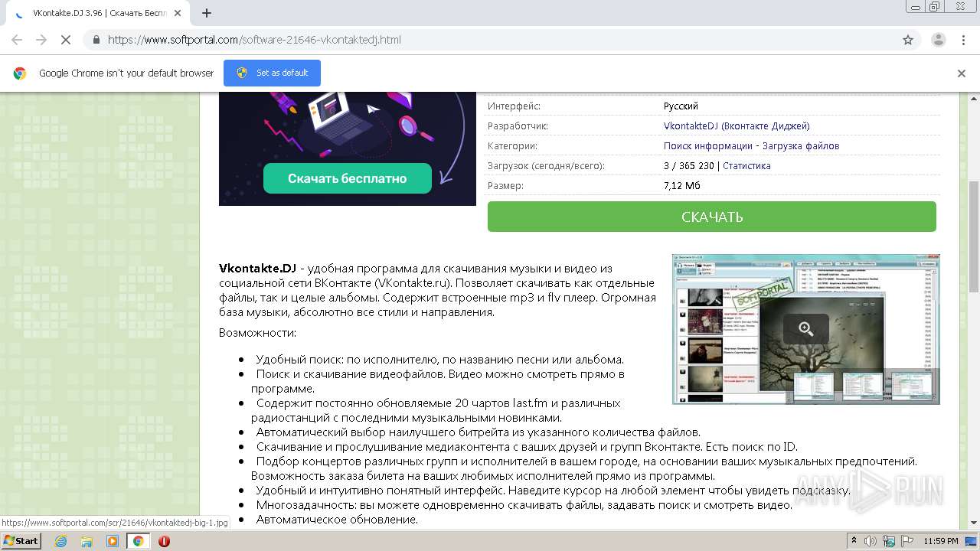Open Windows Explorer folder in taskbar
Screen dimensions: 980x551
[87, 541]
